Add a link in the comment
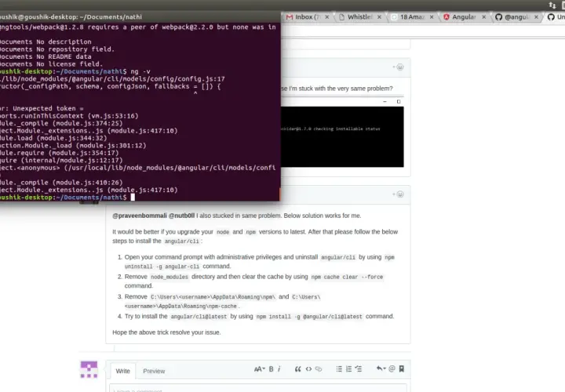The height and width of the screenshot is (392, 565). (x=319, y=369)
